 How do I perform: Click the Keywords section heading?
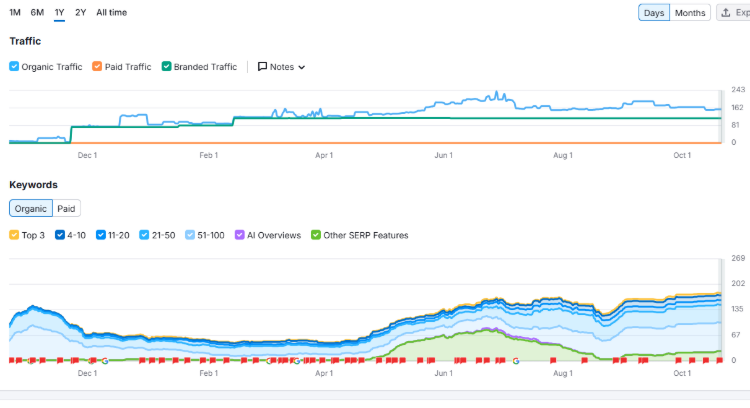tap(33, 185)
